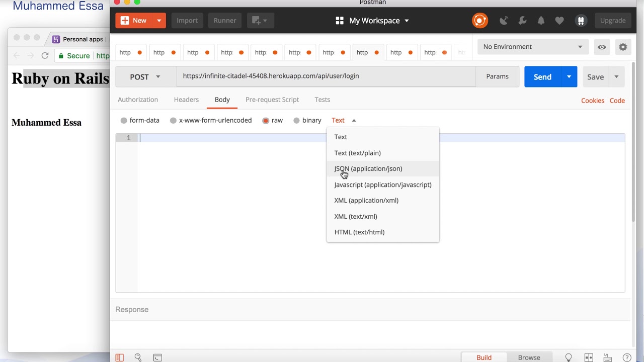
Task: Open the Code snippet link
Action: point(617,101)
